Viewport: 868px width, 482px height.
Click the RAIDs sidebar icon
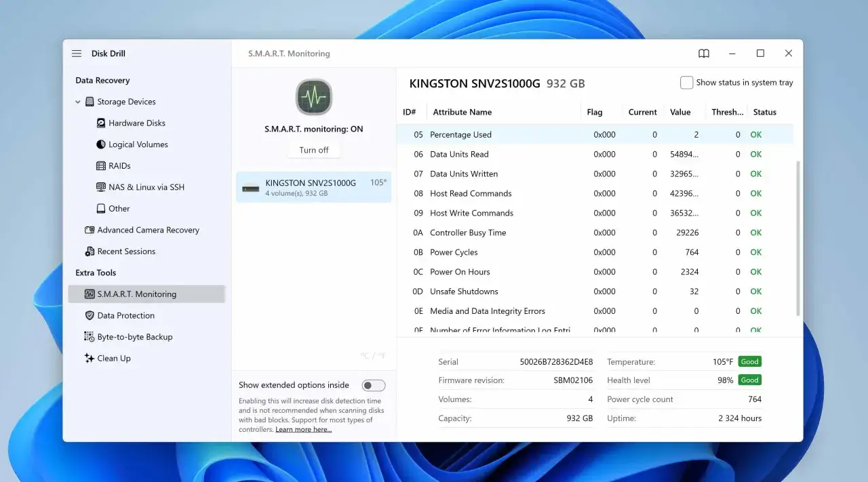click(102, 166)
